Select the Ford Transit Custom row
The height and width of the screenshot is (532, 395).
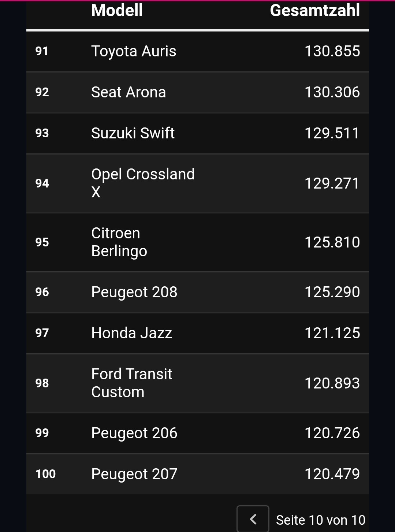(x=198, y=383)
